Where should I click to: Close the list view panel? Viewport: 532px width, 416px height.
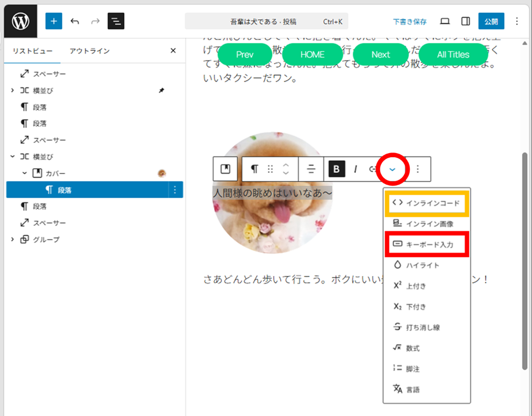[x=173, y=51]
